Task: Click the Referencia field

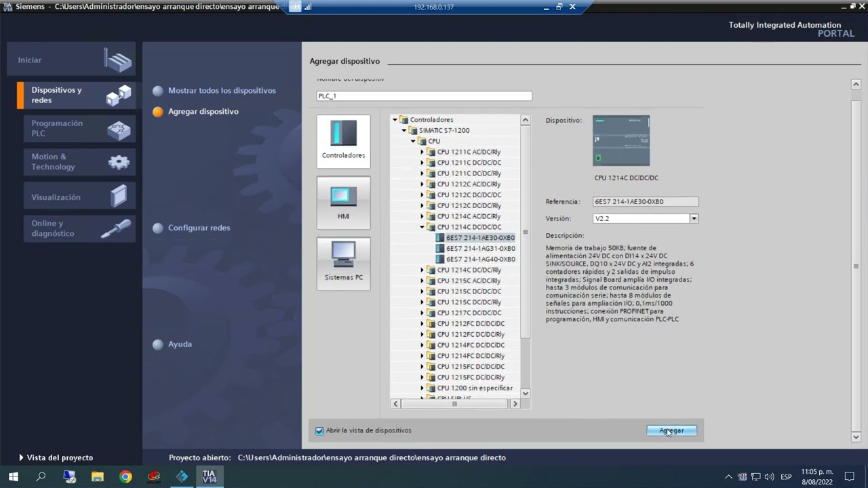Action: (646, 201)
